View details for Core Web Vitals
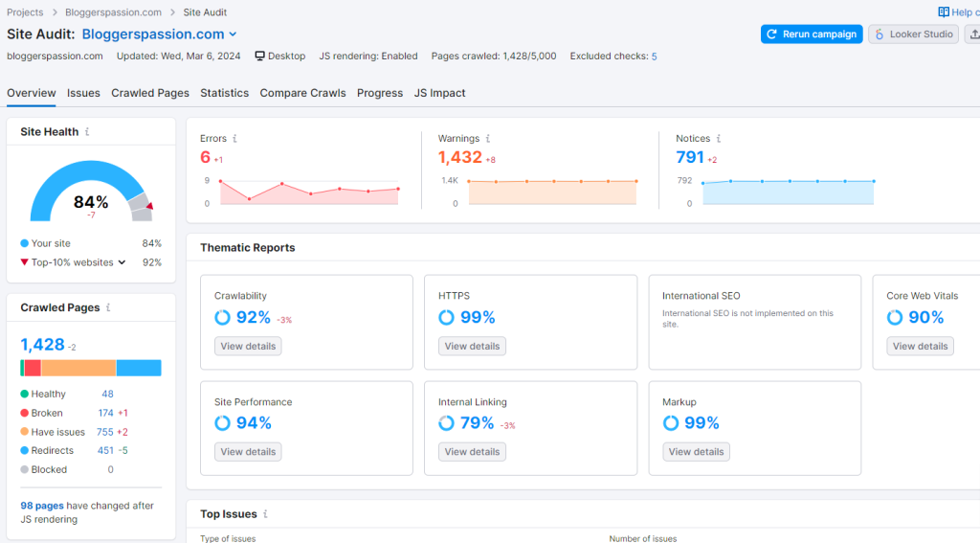This screenshot has width=980, height=543. coord(920,346)
